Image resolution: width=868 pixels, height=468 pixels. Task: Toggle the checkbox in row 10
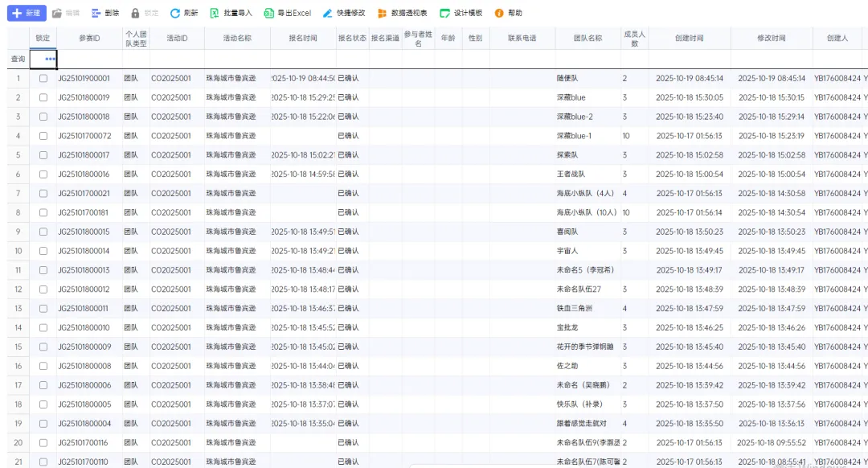pos(43,251)
